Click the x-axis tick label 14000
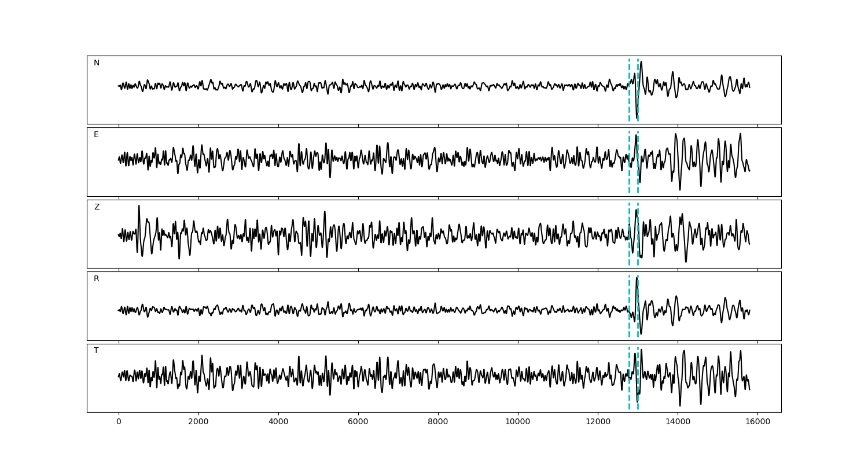 point(678,422)
